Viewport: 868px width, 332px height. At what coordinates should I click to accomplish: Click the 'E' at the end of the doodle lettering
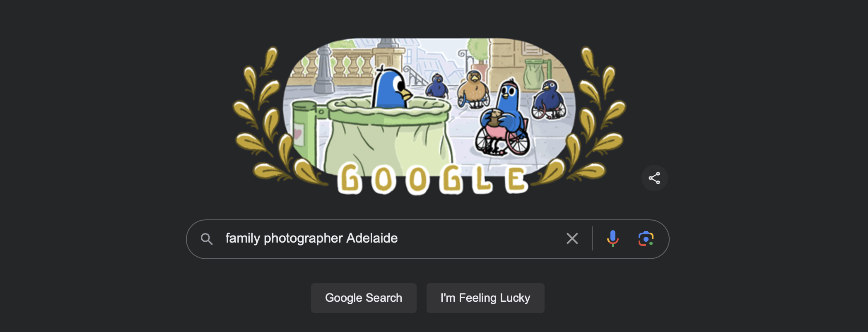[516, 180]
